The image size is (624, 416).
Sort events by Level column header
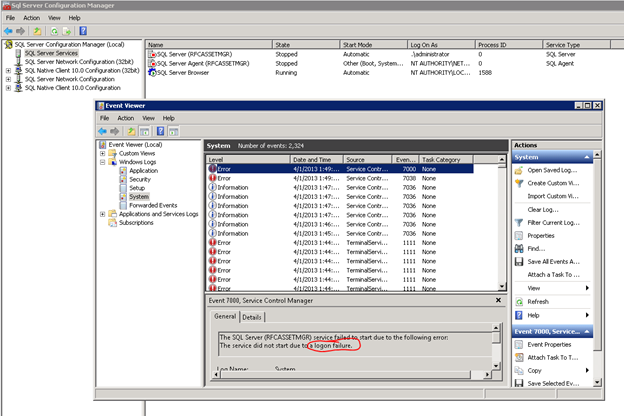pyautogui.click(x=248, y=160)
